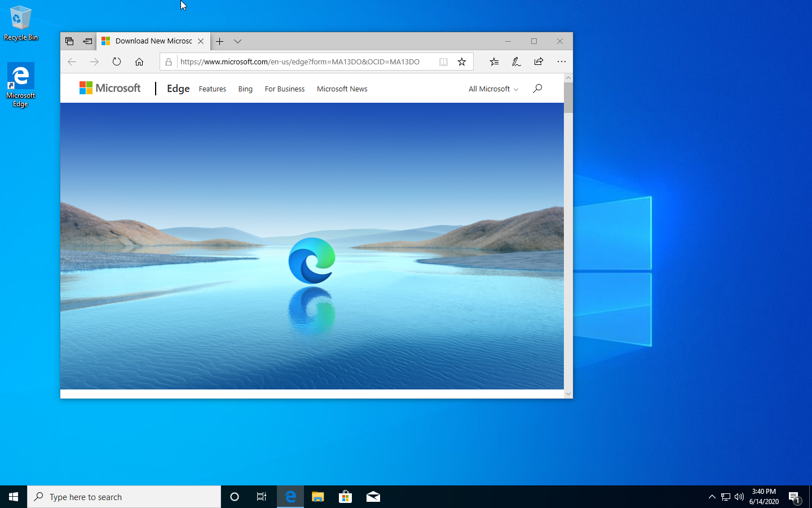
Task: Open a new tab with plus button
Action: click(x=220, y=41)
